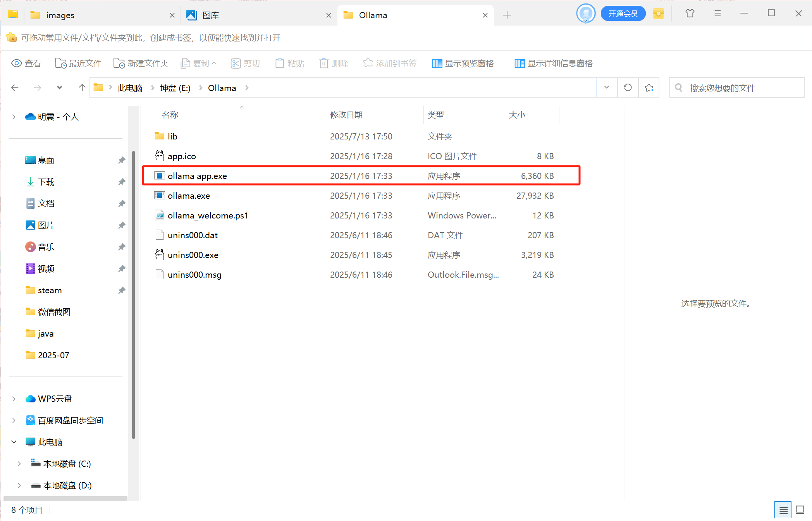812x521 pixels.
Task: Click the 新建文件夹 (New Folder) icon
Action: pyautogui.click(x=118, y=63)
